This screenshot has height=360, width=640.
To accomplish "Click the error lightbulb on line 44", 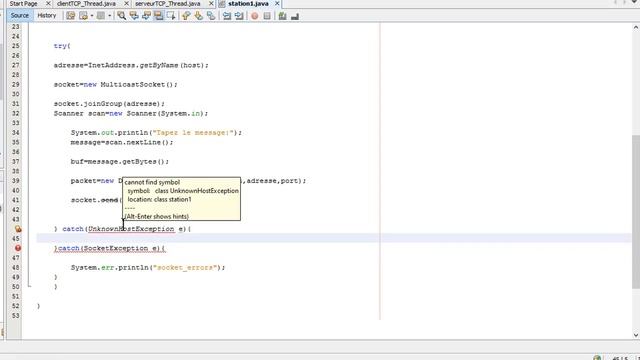I will (x=18, y=229).
